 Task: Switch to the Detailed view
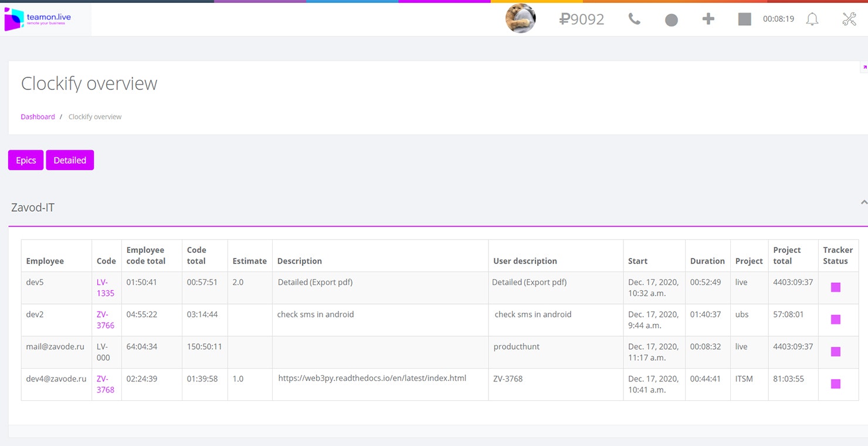click(x=70, y=160)
